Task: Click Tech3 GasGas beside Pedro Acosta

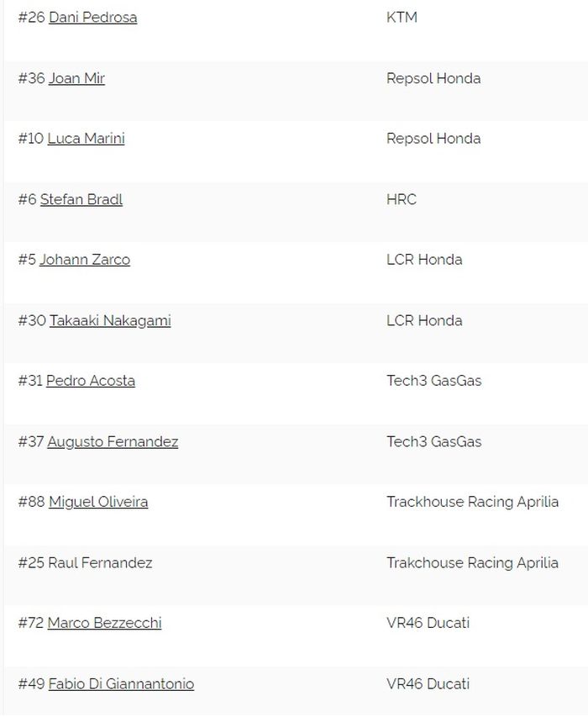Action: click(433, 381)
